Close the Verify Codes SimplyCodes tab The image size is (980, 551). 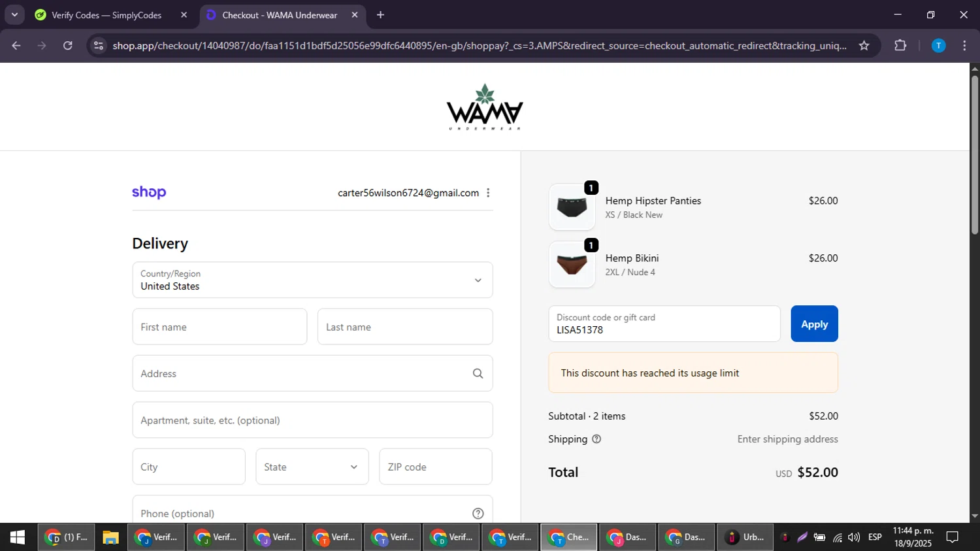pos(184,15)
